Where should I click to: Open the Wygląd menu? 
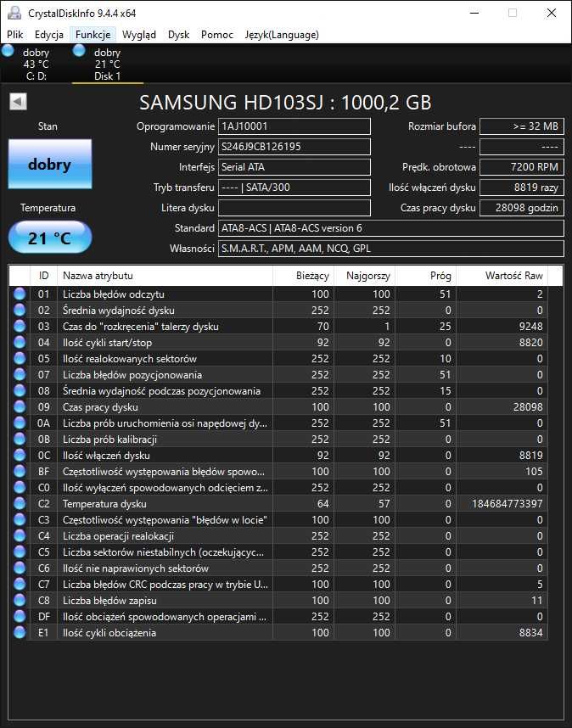[139, 35]
